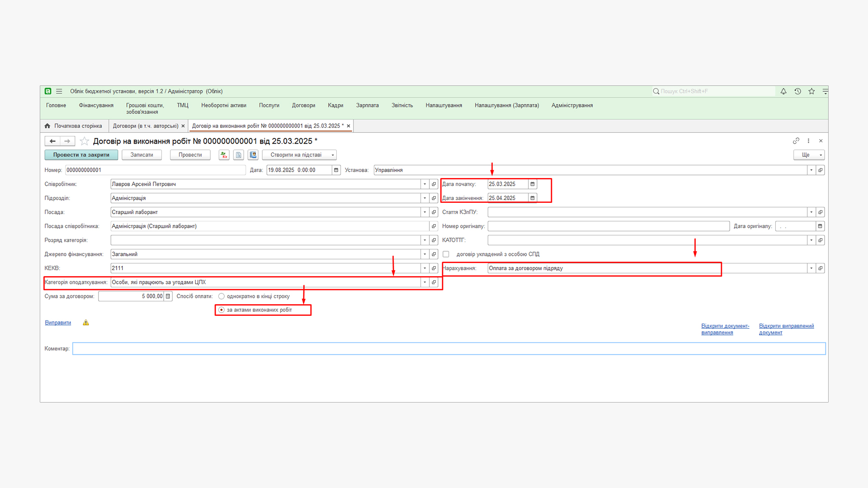Open the history clock icon

(x=797, y=91)
